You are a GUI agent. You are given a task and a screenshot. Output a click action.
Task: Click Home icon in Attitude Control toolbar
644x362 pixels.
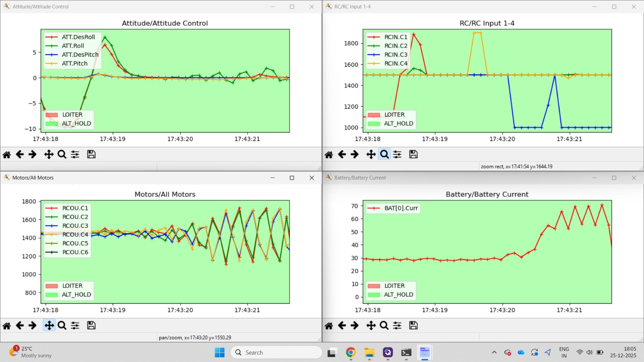coord(7,155)
